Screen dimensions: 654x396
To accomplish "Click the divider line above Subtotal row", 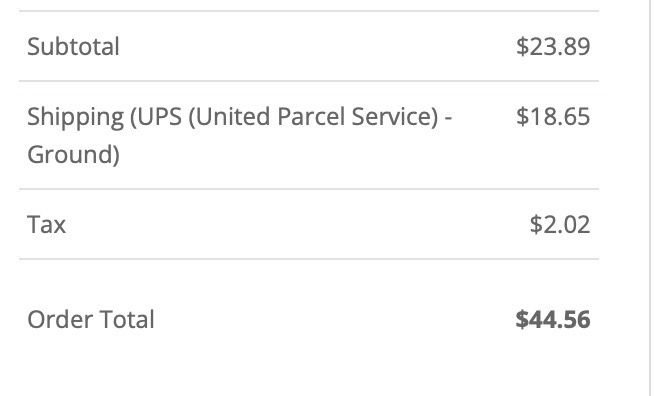I will pyautogui.click(x=309, y=11).
